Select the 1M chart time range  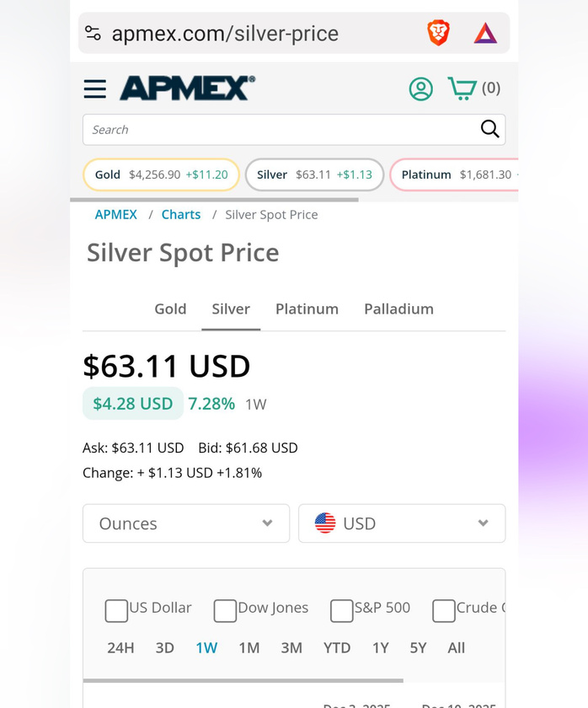[249, 648]
